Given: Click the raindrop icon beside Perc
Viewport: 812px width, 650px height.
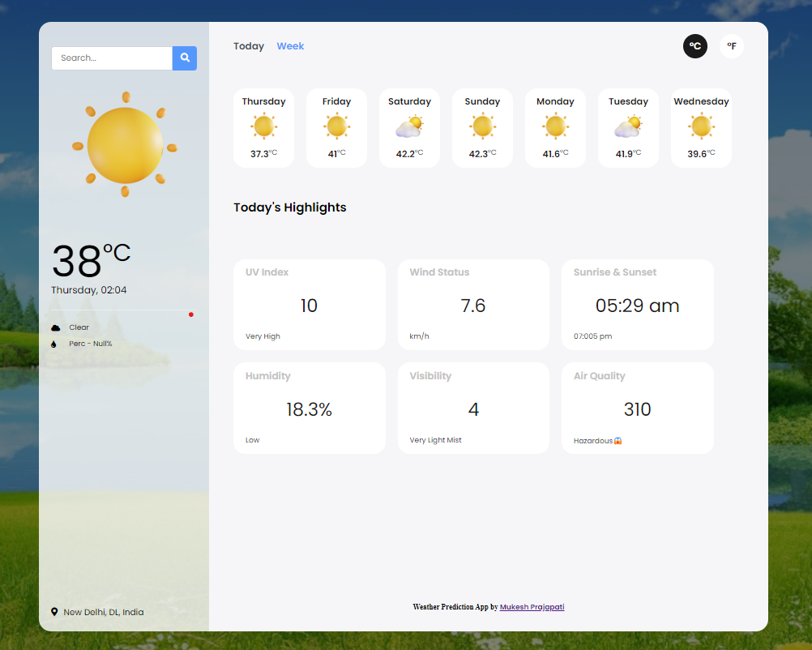Looking at the screenshot, I should pyautogui.click(x=54, y=344).
